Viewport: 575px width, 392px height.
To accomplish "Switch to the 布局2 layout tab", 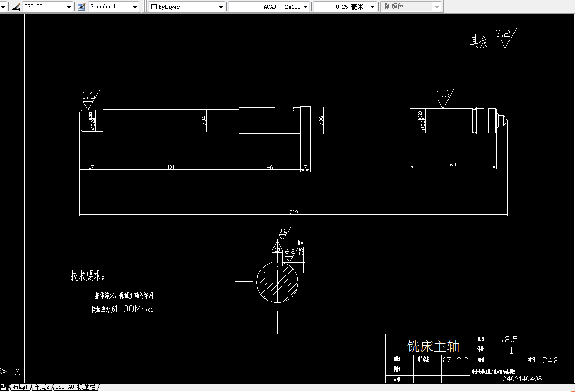I will [41, 387].
